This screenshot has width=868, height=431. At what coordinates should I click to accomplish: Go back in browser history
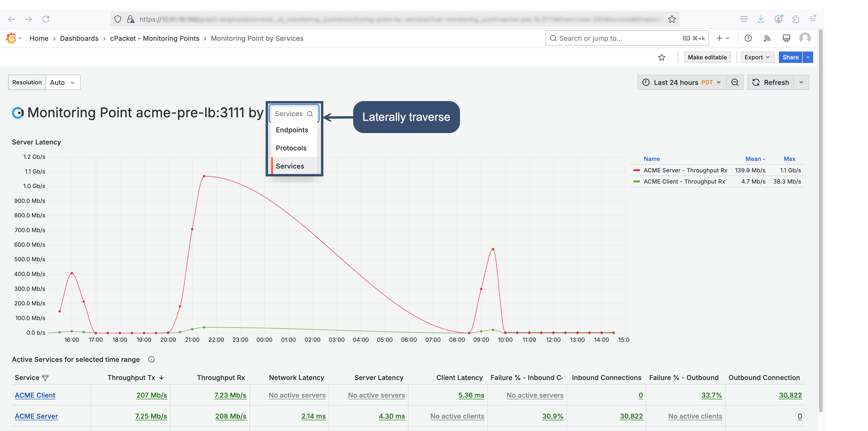(x=11, y=19)
